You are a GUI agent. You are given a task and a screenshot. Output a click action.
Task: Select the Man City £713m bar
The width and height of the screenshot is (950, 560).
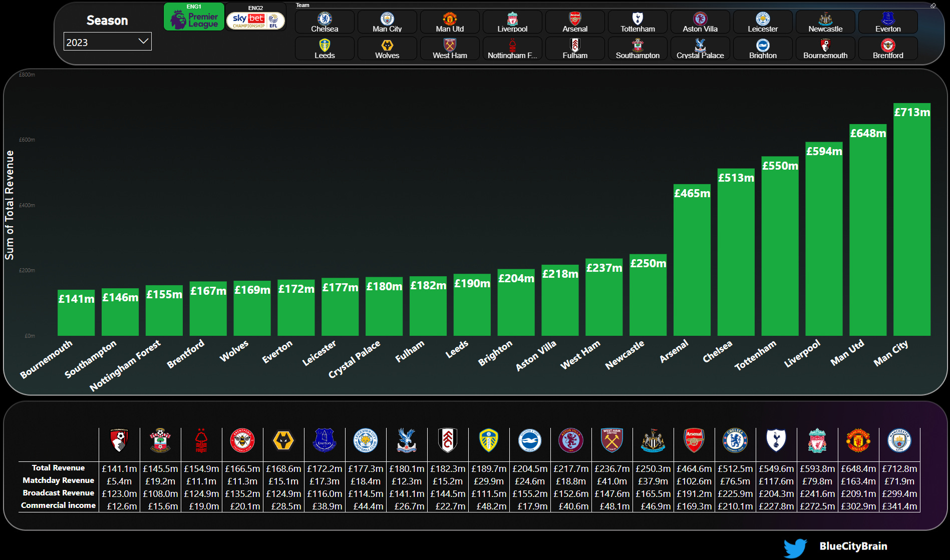[912, 219]
